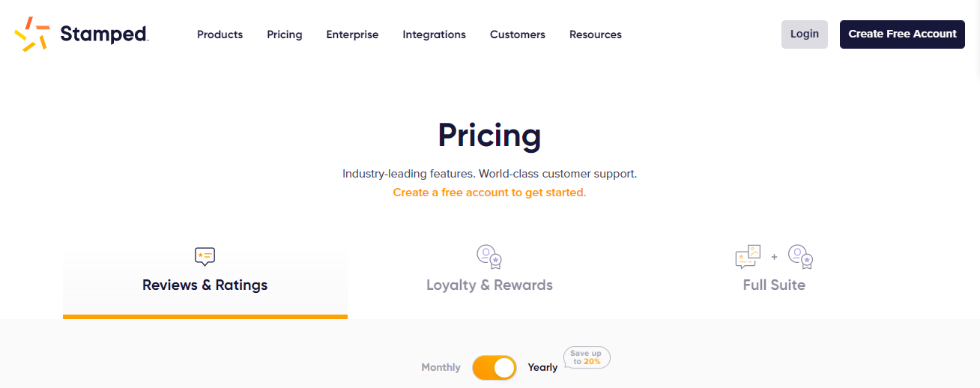Click the Save up to 20% badge
The width and height of the screenshot is (980, 388).
(x=587, y=357)
